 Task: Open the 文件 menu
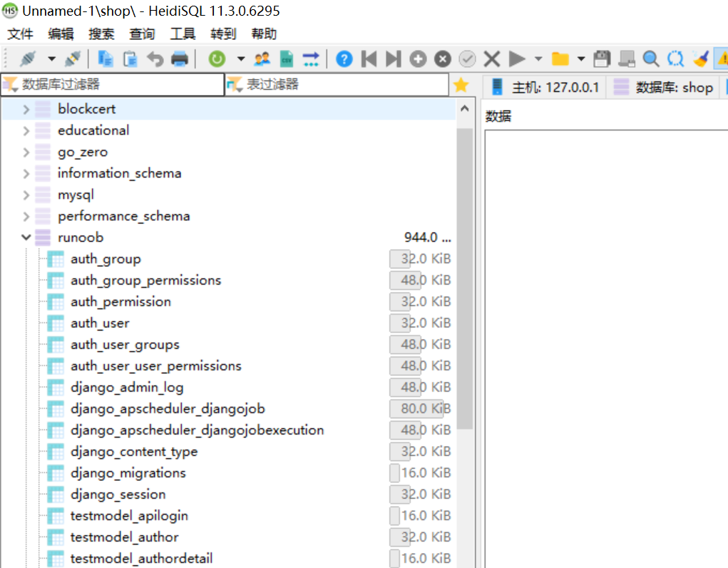point(21,34)
